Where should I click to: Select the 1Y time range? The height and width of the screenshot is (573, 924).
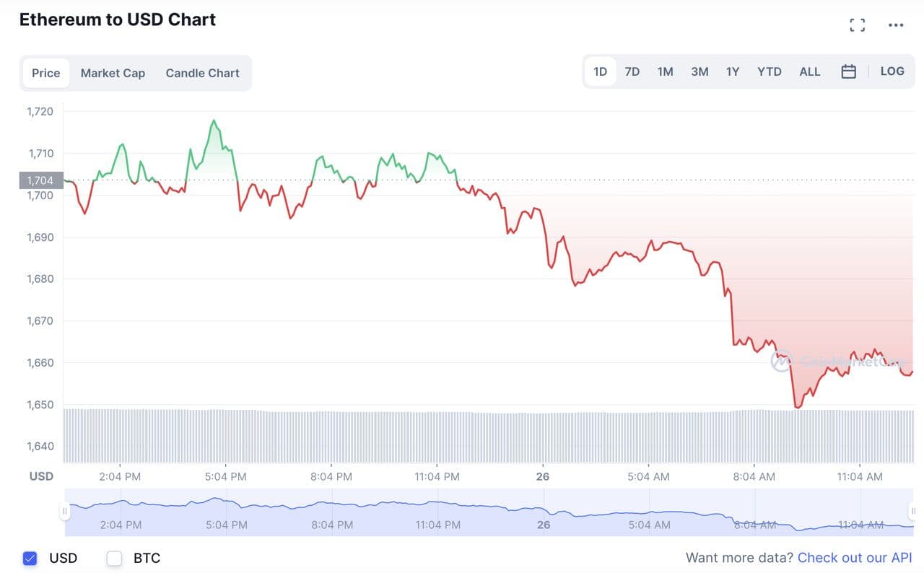point(733,71)
